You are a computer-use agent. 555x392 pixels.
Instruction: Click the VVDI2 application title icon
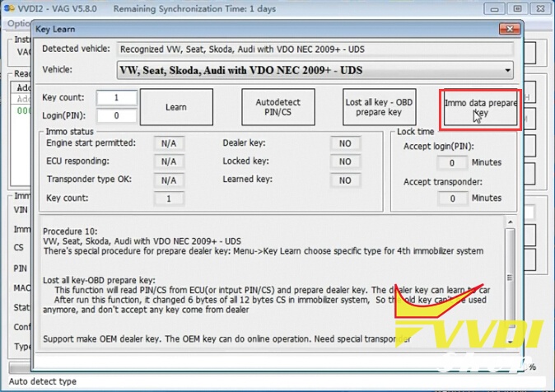point(9,8)
